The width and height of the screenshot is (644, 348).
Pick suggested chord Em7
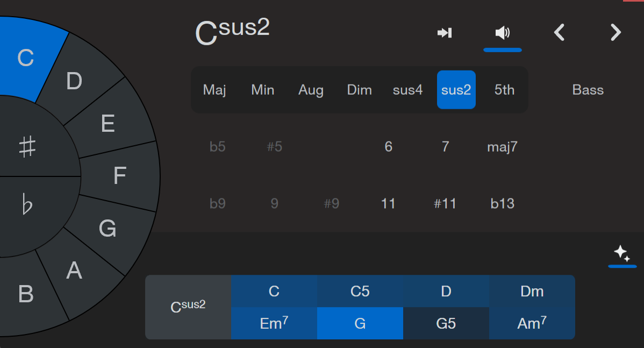point(274,323)
